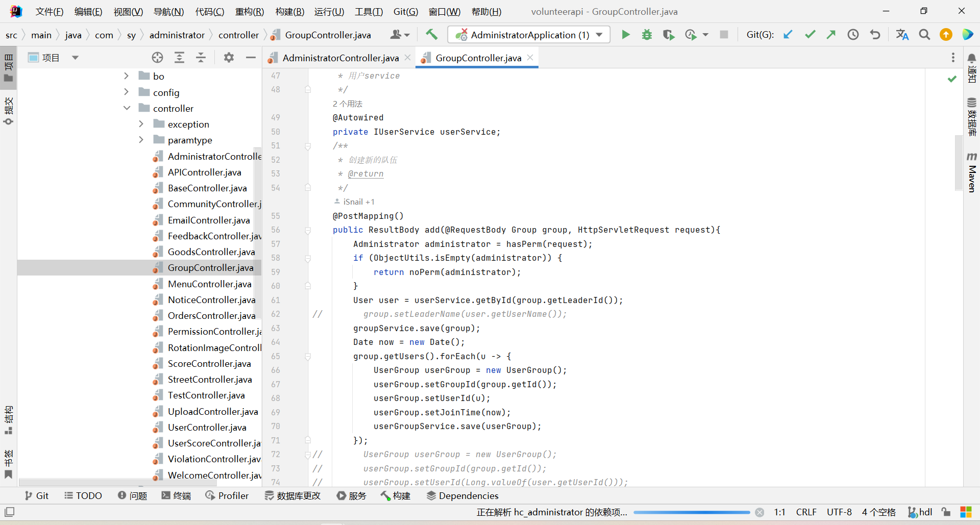Viewport: 980px width, 525px height.
Task: Collapse the controller folder
Action: (x=127, y=108)
